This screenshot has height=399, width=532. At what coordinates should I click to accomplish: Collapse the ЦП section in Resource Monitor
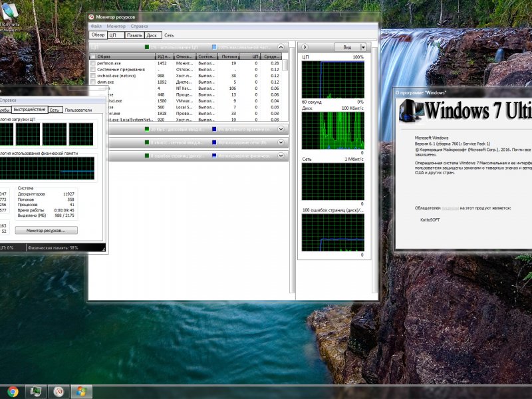pyautogui.click(x=281, y=47)
